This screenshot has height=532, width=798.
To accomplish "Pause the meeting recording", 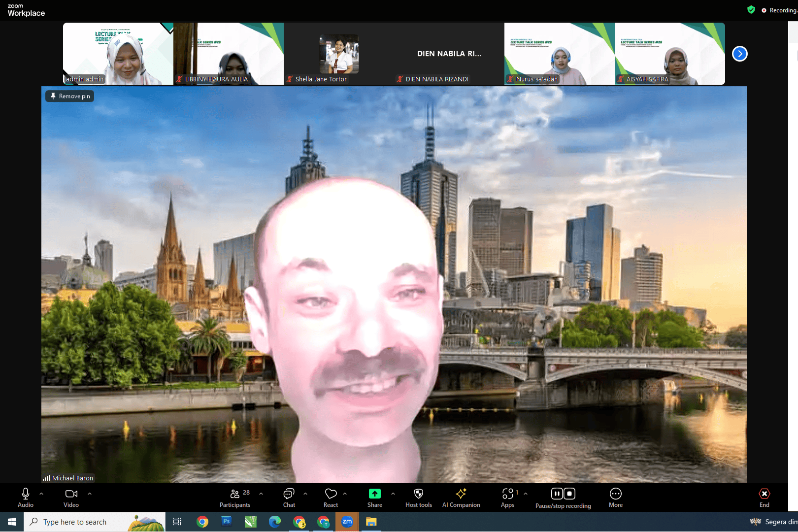I will (x=557, y=494).
